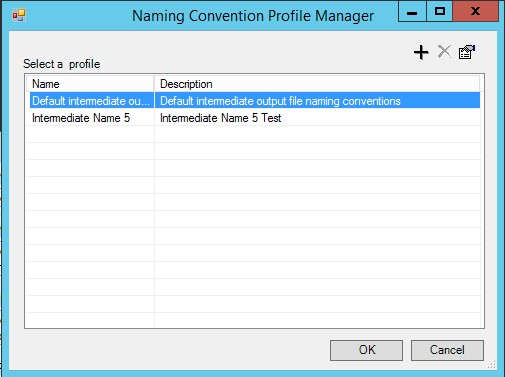Sort by the Description column header
The image size is (505, 377).
(317, 84)
